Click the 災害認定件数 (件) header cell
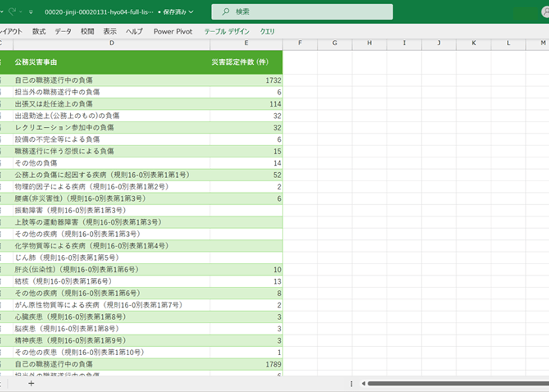Image resolution: width=549 pixels, height=392 pixels. [x=246, y=62]
